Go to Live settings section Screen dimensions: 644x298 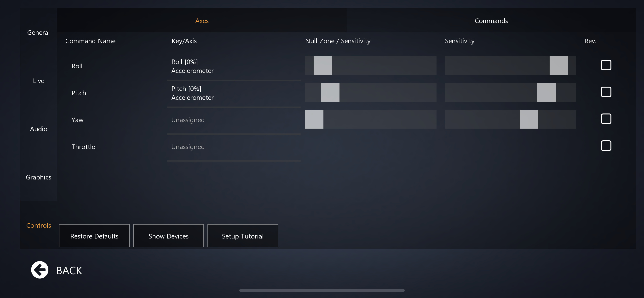[x=39, y=81]
